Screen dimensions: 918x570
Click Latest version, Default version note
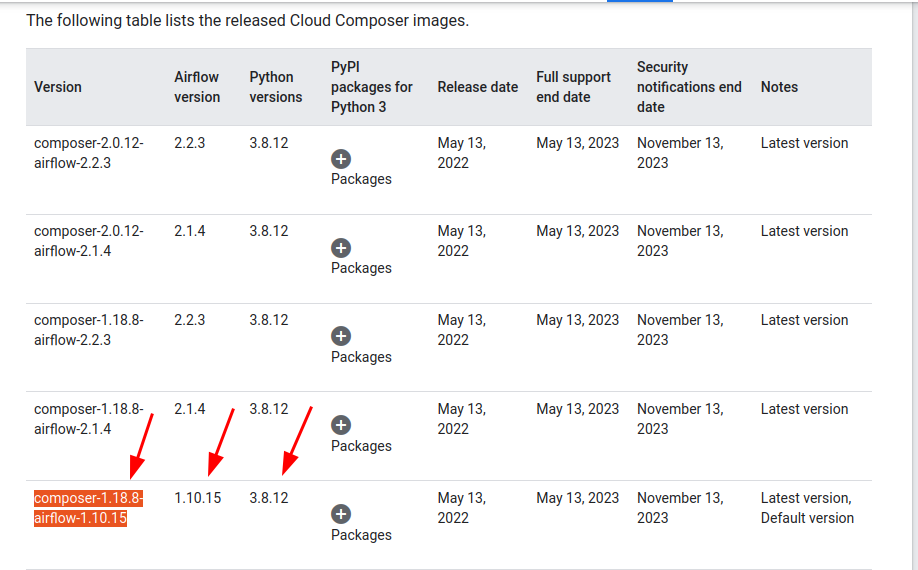tap(807, 508)
